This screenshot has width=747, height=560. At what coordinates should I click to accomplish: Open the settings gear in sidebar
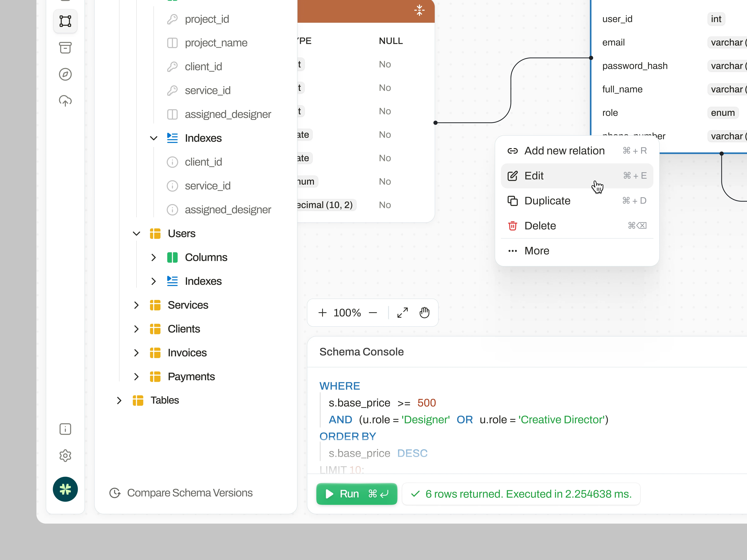click(65, 456)
